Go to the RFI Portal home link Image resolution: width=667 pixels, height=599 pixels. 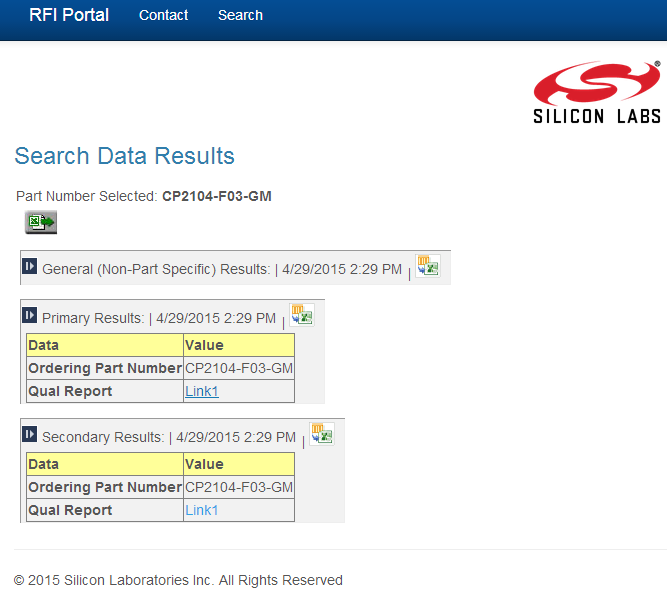pyautogui.click(x=69, y=15)
